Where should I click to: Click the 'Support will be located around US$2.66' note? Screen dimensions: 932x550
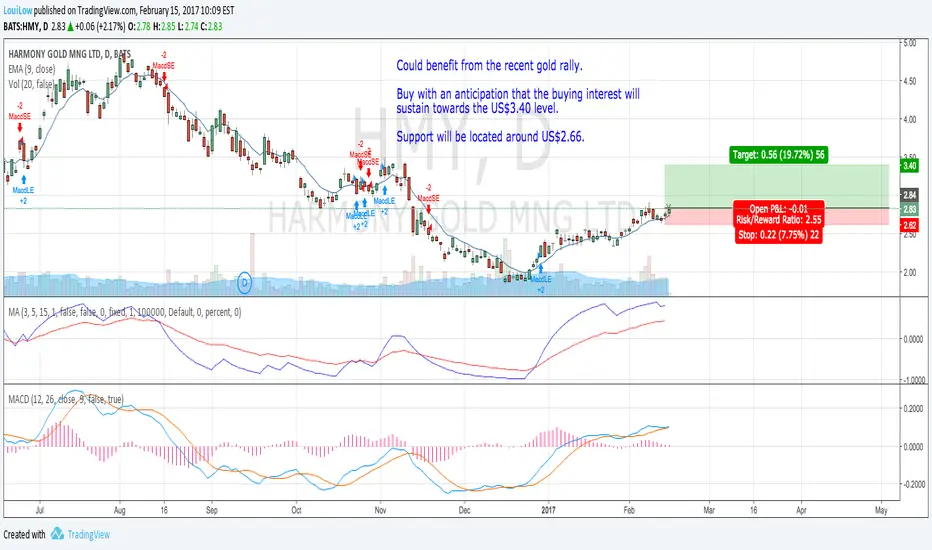(490, 136)
